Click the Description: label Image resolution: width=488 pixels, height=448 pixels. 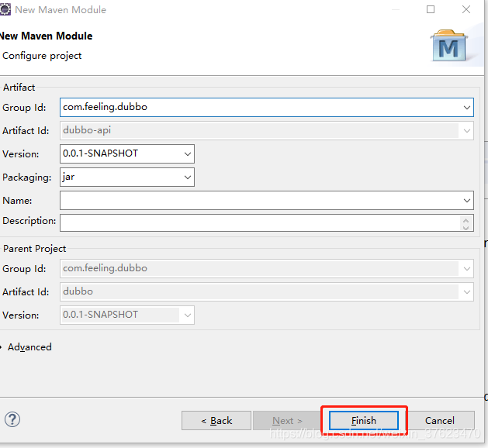click(29, 221)
